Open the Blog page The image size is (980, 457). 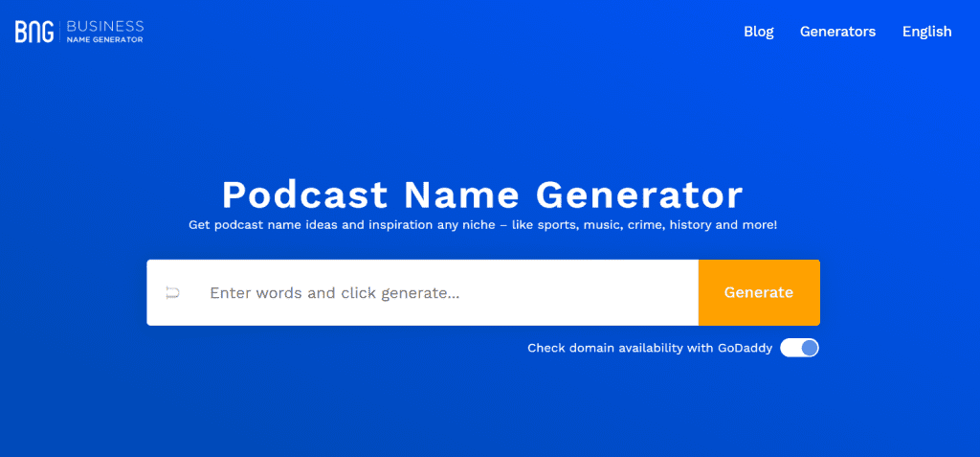pyautogui.click(x=759, y=32)
